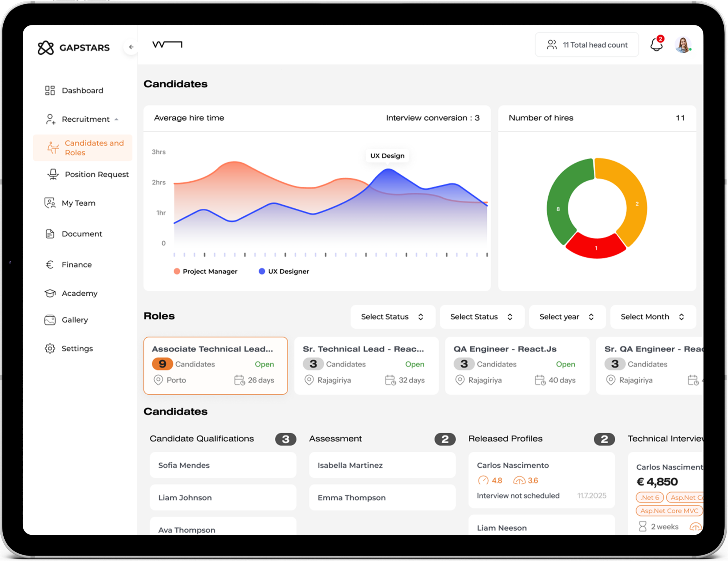Screen dimensions: 728x561
Task: Open the QA Engineer - React.Js role card
Action: pyautogui.click(x=517, y=365)
